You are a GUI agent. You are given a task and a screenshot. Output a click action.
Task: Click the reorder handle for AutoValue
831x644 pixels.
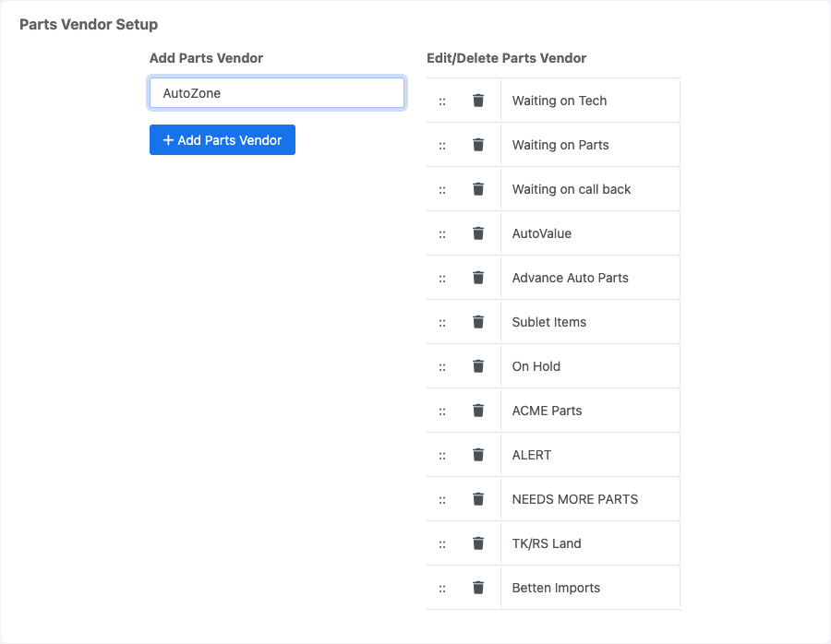[442, 234]
